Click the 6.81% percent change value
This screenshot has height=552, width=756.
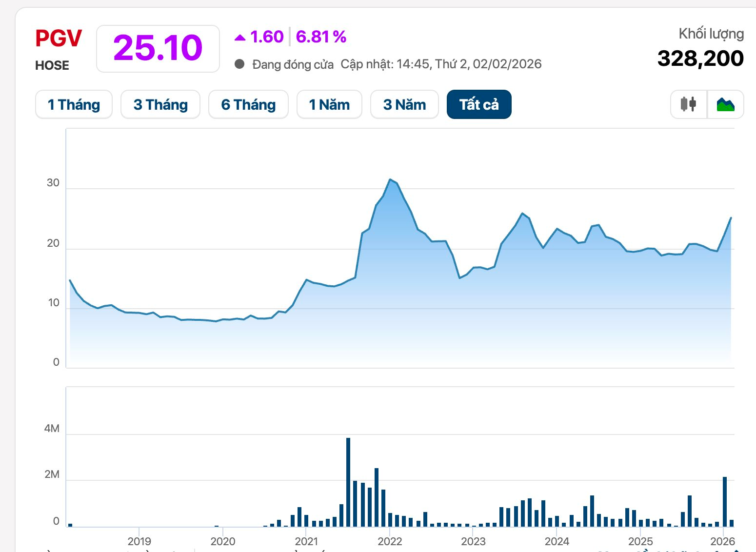(321, 37)
